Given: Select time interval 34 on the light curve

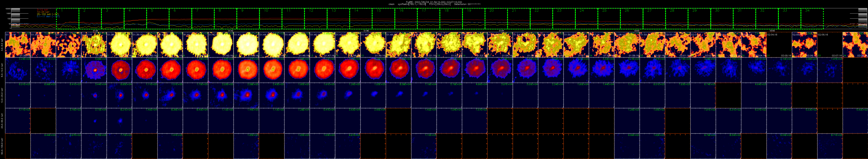Looking at the screenshot, I should (x=812, y=19).
